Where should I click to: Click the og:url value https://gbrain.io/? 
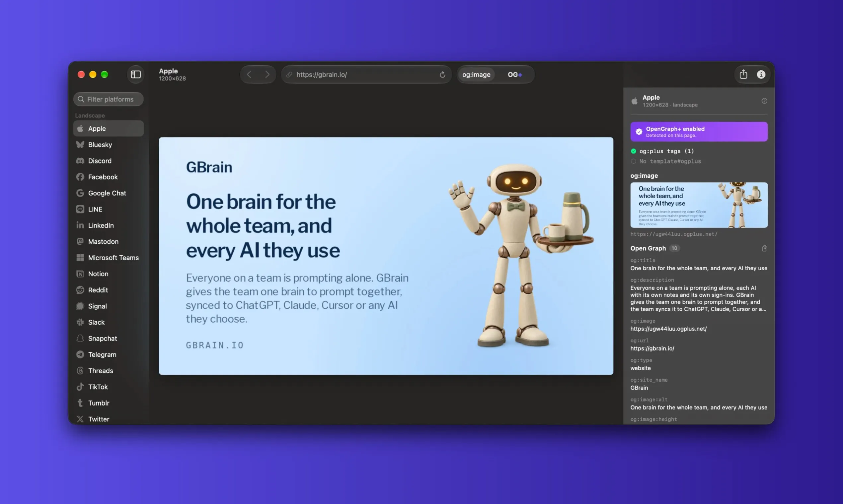point(652,348)
